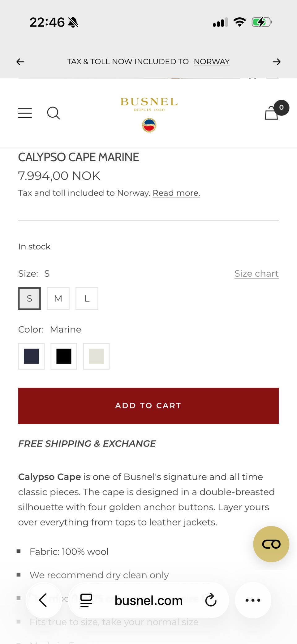Open the hamburger navigation menu
297x644 pixels.
25,113
